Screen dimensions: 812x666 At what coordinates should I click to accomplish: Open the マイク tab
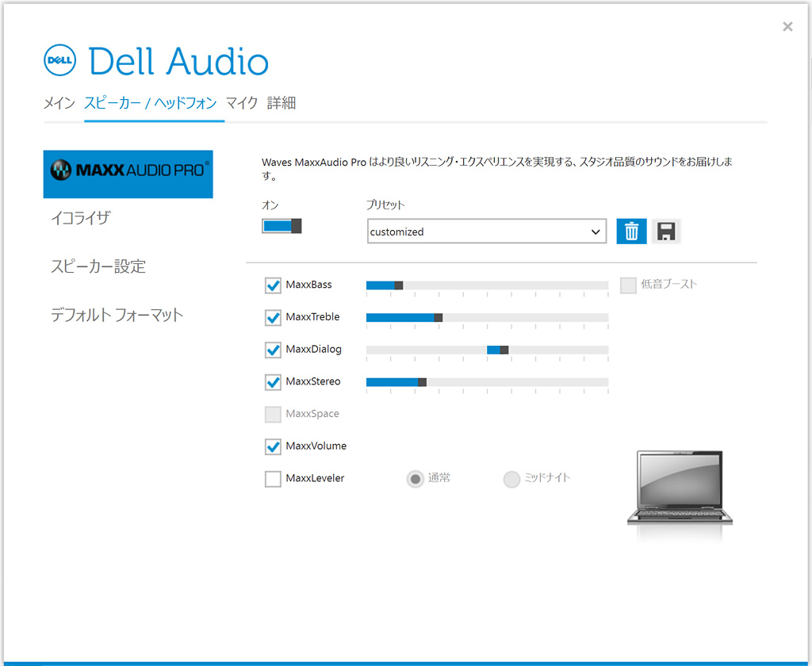click(x=242, y=103)
